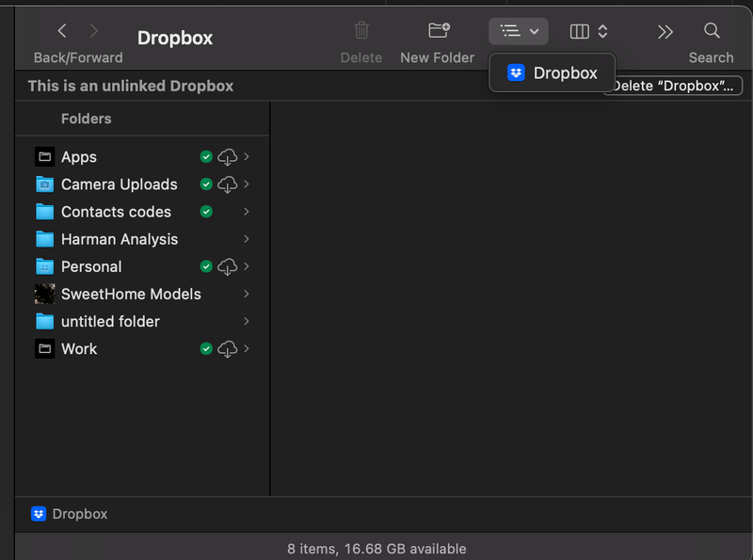Click the Camera Uploads folder icon

pyautogui.click(x=43, y=184)
